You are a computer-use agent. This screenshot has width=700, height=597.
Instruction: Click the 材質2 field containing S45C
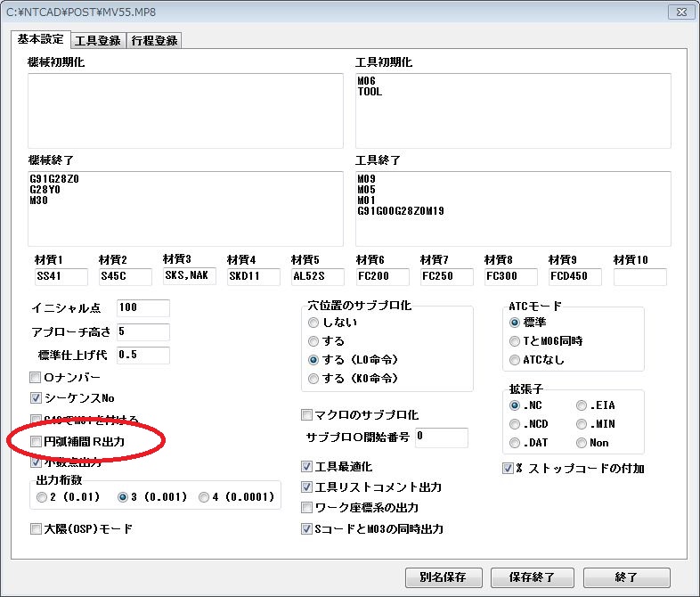point(126,277)
